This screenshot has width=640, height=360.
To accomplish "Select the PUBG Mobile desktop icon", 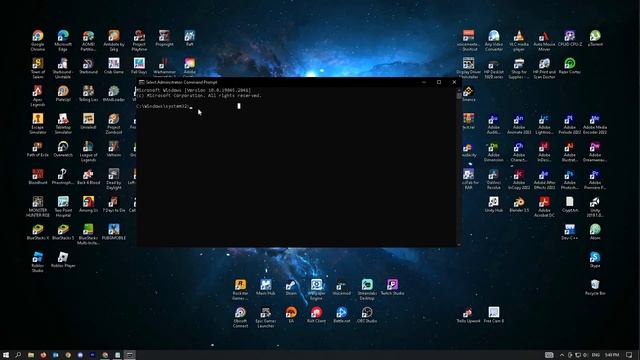I will [114, 231].
